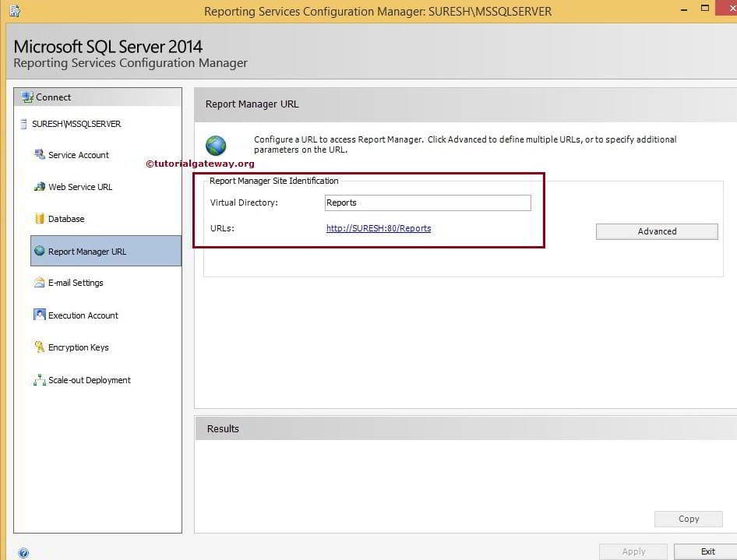Click the globe icon beside the description text
The image size is (737, 560).
point(215,145)
